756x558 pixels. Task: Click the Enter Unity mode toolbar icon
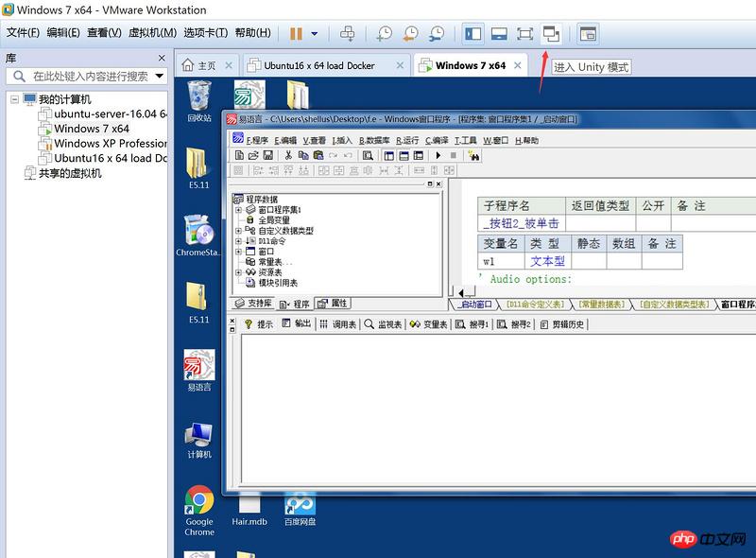tap(551, 34)
